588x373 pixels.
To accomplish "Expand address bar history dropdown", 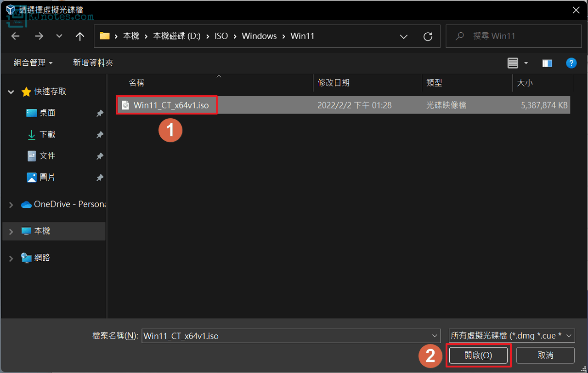I will [x=404, y=36].
